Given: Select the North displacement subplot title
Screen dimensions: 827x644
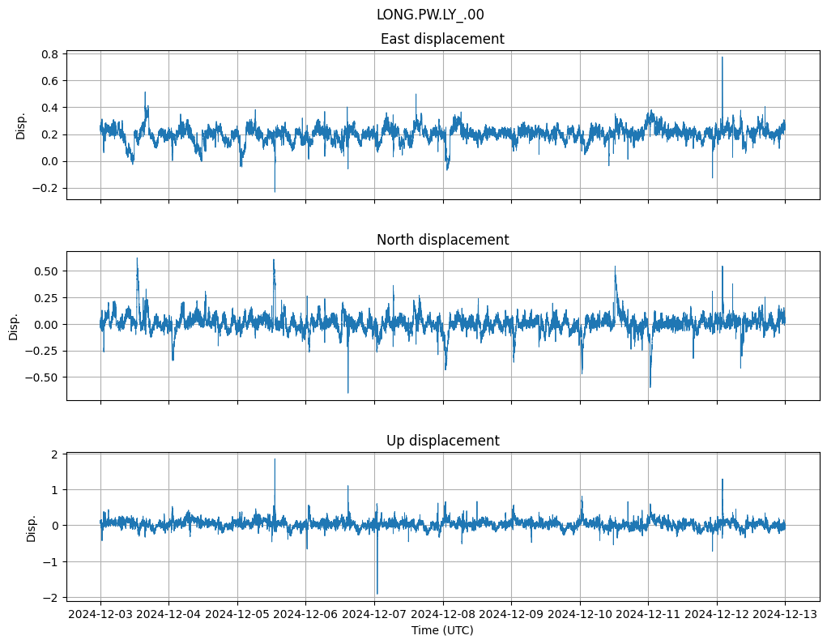Looking at the screenshot, I should 442,240.
